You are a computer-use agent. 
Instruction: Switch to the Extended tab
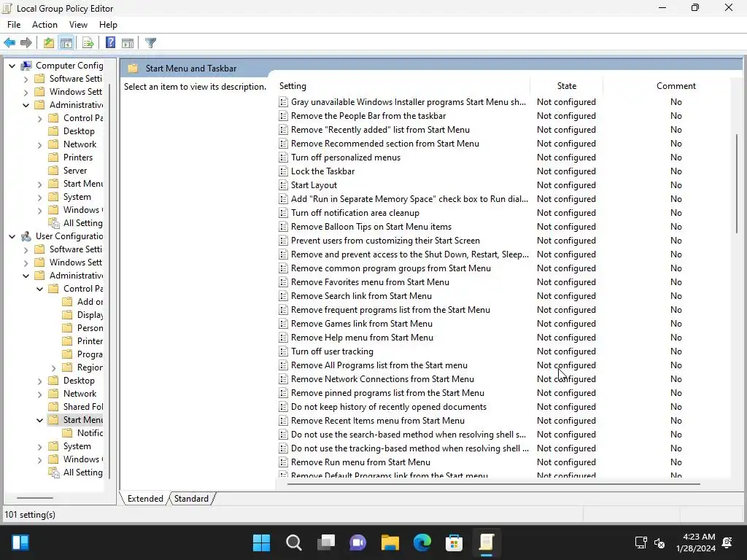145,499
